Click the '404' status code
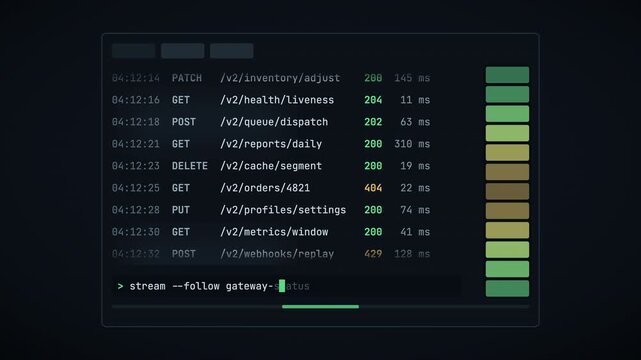The height and width of the screenshot is (360, 641). (373, 188)
